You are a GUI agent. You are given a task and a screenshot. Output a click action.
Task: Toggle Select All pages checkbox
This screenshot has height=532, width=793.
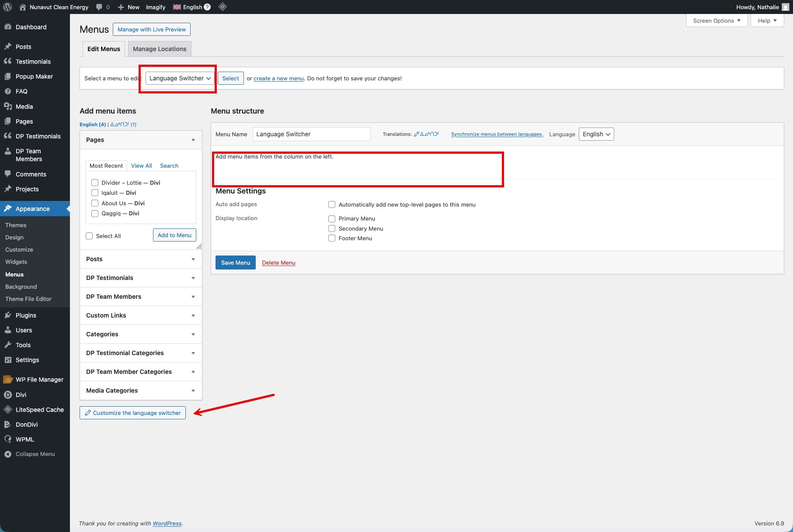(x=90, y=236)
